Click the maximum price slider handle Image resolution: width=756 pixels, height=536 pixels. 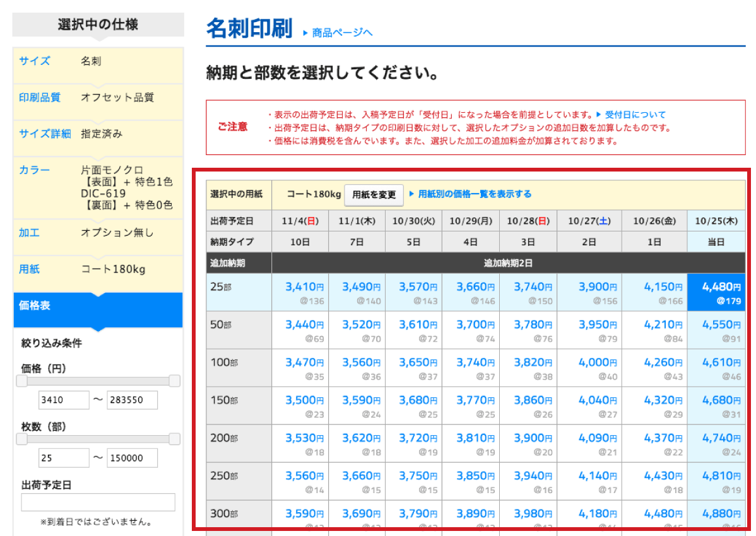pos(174,381)
